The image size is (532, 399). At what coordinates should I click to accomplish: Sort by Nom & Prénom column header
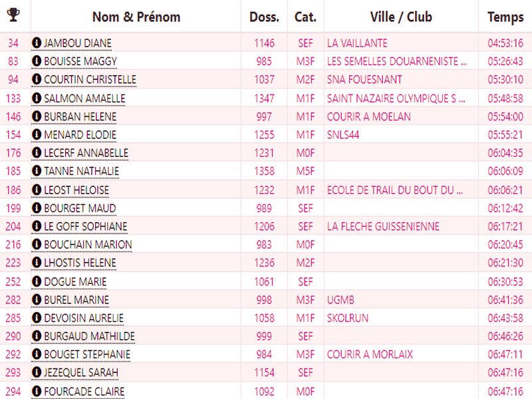click(136, 17)
